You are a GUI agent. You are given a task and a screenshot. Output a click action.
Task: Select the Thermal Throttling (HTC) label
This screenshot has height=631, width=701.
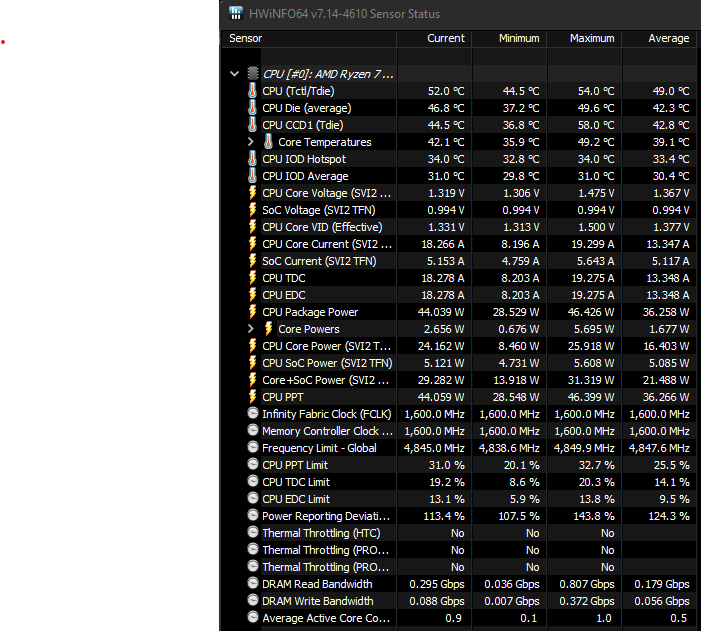(x=321, y=533)
